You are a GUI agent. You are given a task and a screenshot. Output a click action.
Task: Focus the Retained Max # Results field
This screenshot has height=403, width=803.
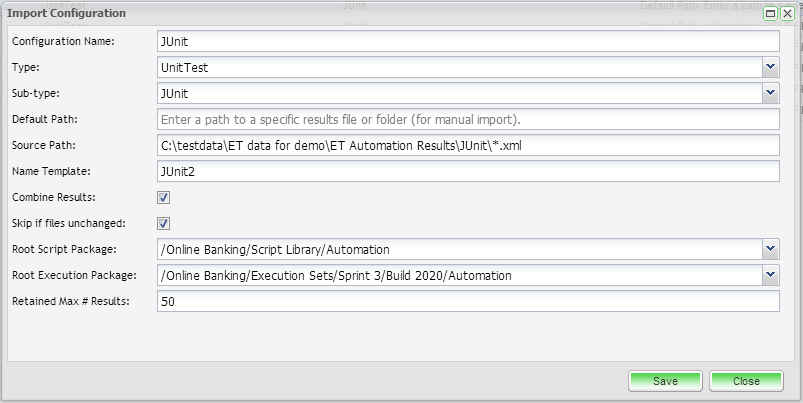pos(467,301)
